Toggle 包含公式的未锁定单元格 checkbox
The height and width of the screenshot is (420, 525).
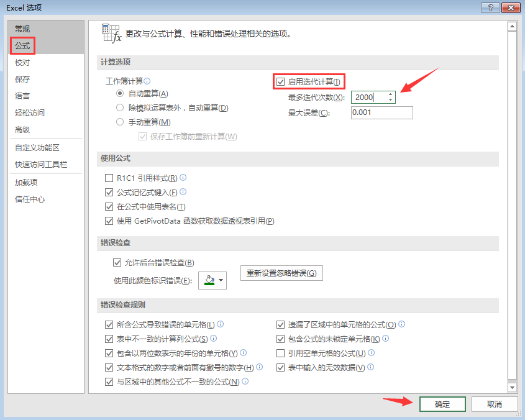(x=281, y=339)
